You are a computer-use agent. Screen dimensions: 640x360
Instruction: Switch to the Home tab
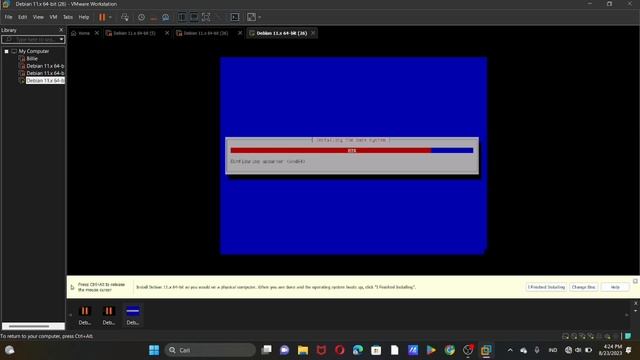[81, 33]
